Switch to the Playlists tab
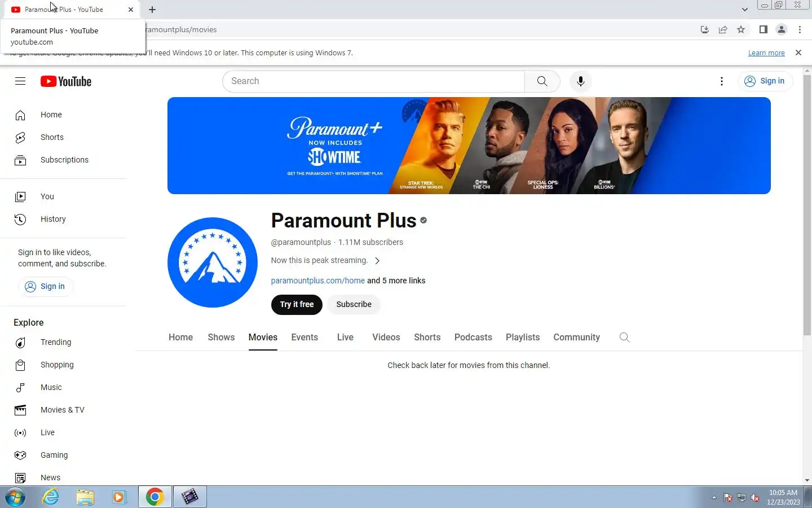This screenshot has height=508, width=812. pos(523,337)
